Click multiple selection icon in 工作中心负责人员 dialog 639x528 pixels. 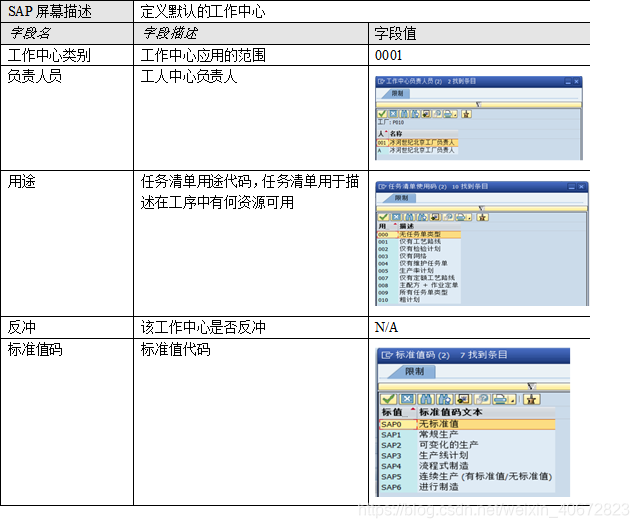[437, 114]
